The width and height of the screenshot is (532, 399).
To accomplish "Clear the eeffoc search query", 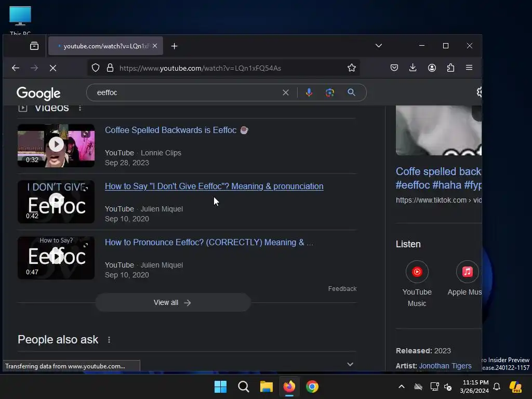I will (x=286, y=92).
